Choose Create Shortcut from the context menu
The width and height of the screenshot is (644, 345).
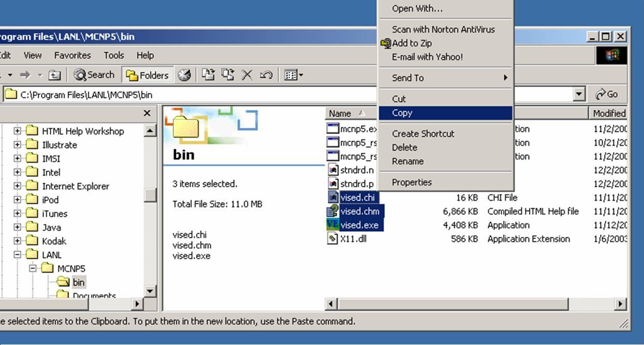[445, 133]
